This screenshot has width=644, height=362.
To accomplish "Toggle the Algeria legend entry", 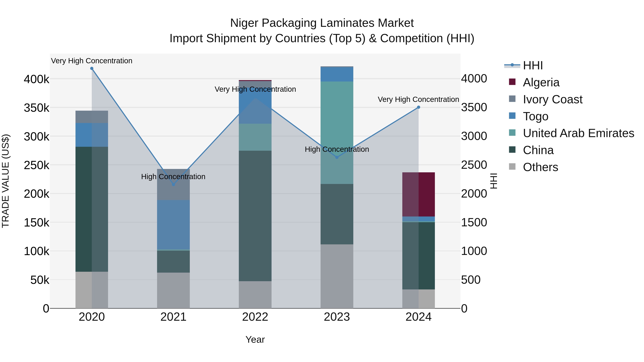I will [x=534, y=82].
